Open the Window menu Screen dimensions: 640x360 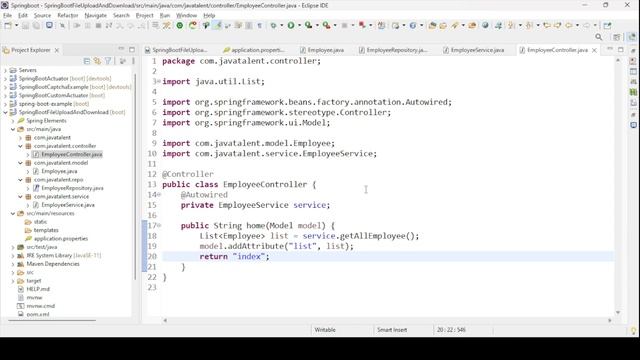[x=186, y=15]
